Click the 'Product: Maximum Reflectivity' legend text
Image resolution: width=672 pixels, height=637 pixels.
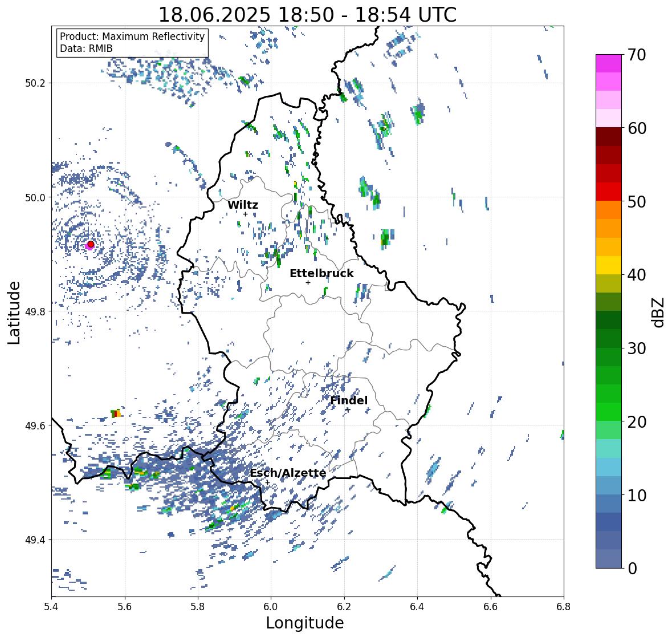[x=132, y=36]
